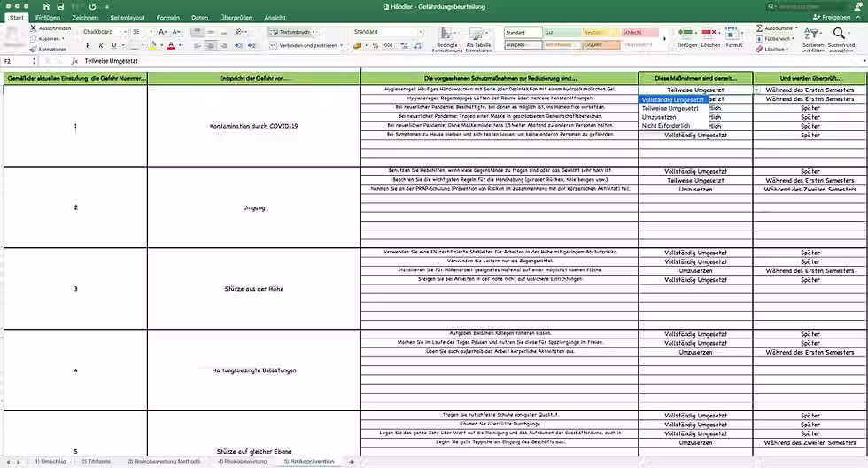
Task: Open Suchen und auswählen
Action: [841, 40]
